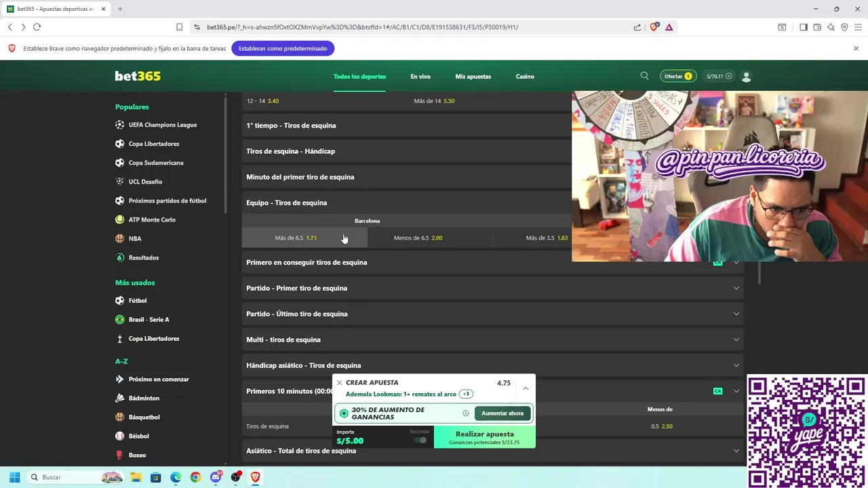Reload the page
Viewport: 868px width, 488px height.
click(37, 27)
